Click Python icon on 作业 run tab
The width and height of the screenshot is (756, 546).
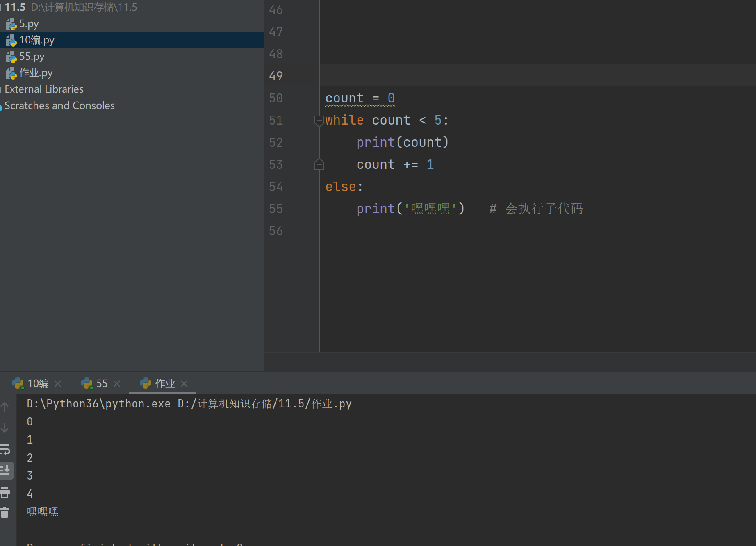(x=146, y=383)
